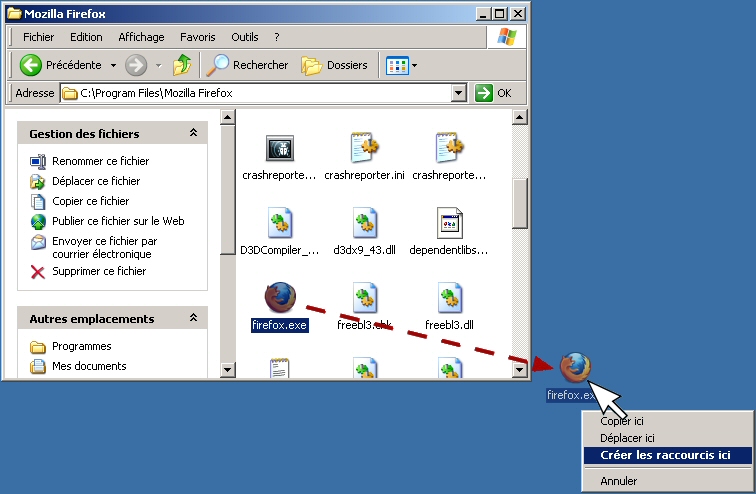Click the Déplacer ce fichier icon
Screen dimensions: 756x494
(38, 181)
